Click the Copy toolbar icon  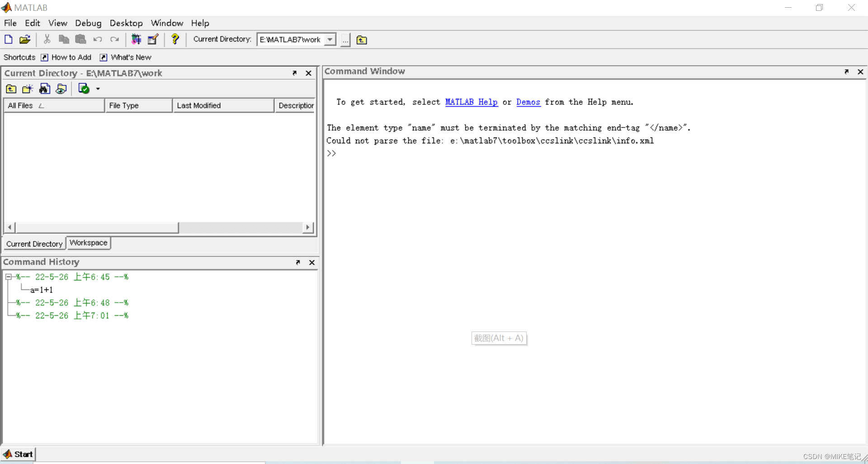click(64, 39)
